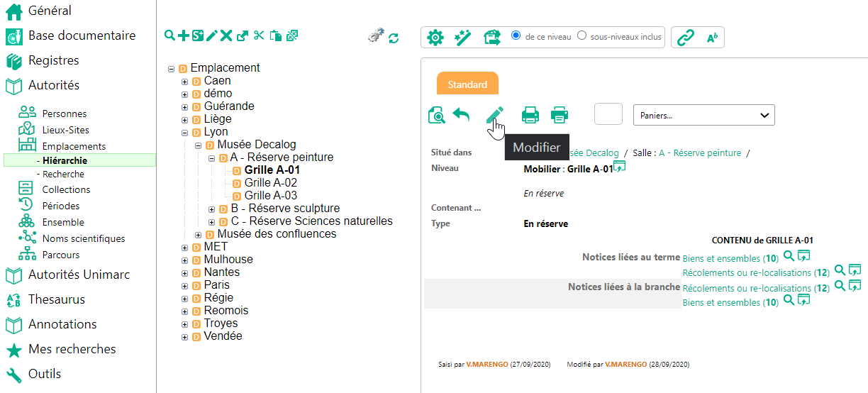The image size is (868, 393).
Task: Click the magic wand icon
Action: coord(463,38)
